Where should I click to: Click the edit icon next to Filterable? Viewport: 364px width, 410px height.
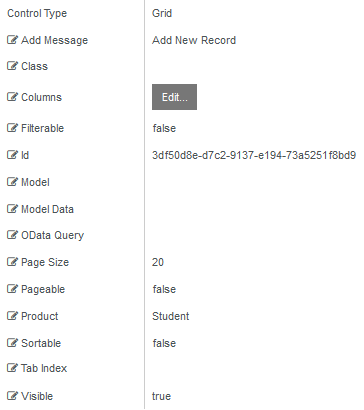(12, 128)
